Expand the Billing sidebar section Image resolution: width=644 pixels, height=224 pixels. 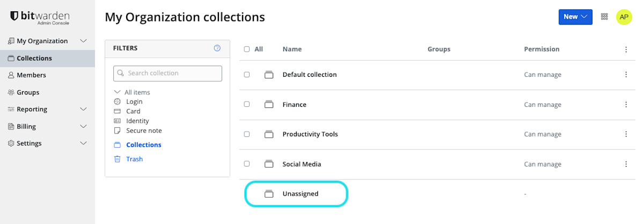[83, 126]
